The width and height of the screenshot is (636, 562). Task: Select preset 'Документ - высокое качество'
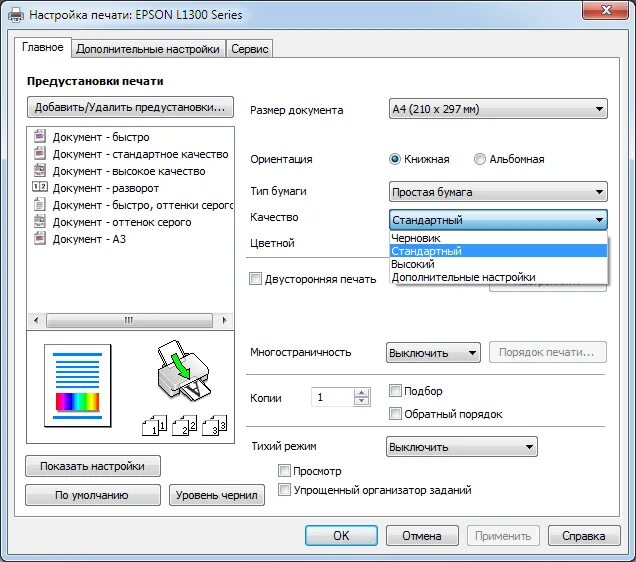(x=129, y=171)
